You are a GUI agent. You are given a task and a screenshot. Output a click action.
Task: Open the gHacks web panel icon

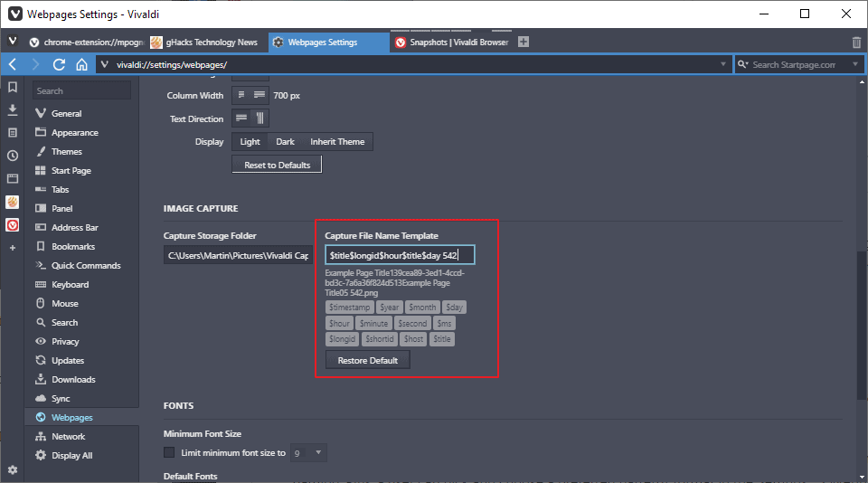pyautogui.click(x=12, y=202)
